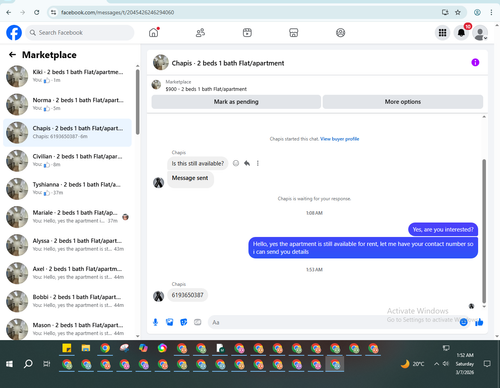The image size is (500, 388).
Task: Open the account profile menu
Action: (480, 33)
